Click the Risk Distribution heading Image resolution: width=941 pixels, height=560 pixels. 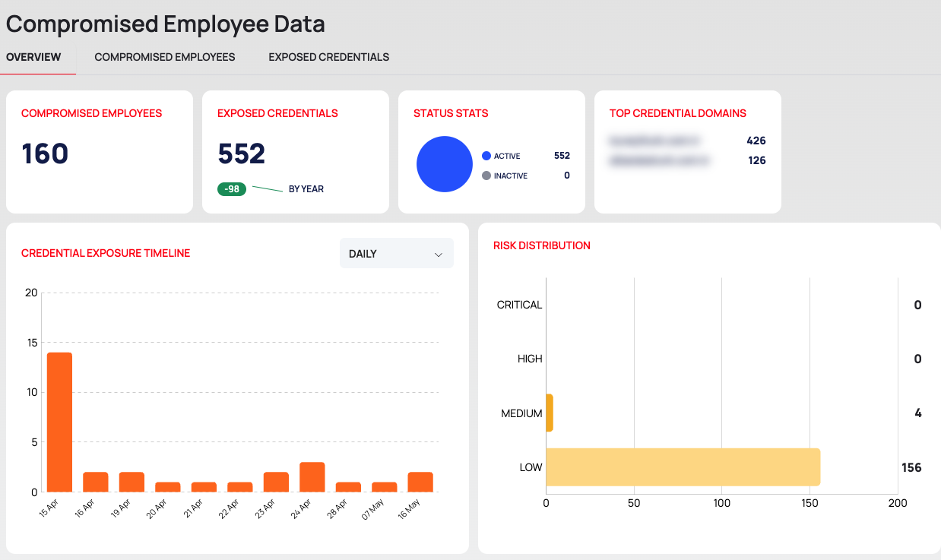point(542,245)
